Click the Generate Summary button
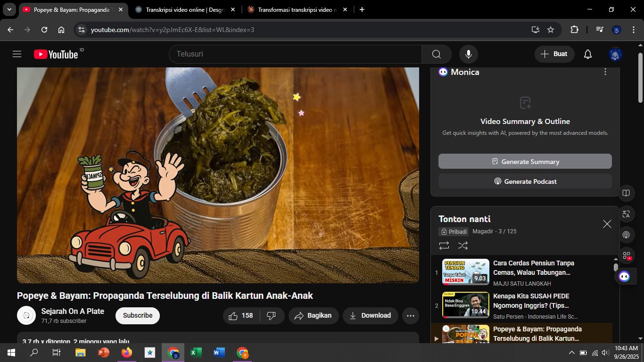This screenshot has width=644, height=362. coord(525,161)
